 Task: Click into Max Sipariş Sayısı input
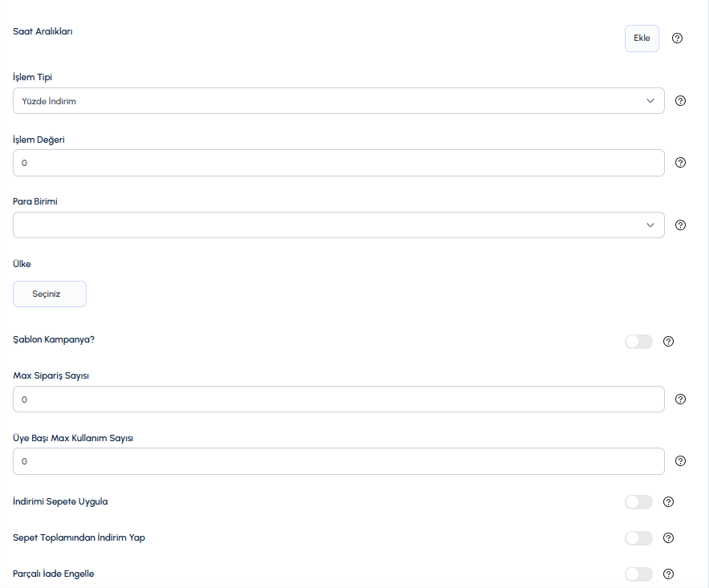338,399
